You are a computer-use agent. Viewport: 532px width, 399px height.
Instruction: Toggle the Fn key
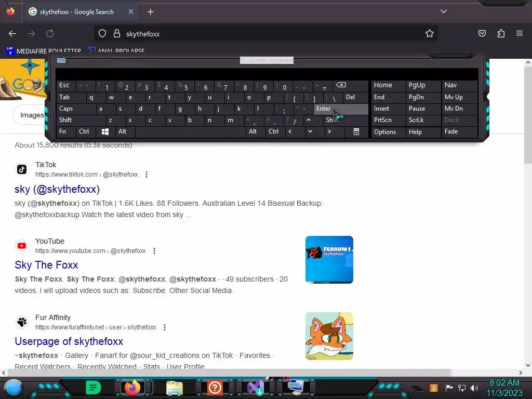click(x=65, y=131)
